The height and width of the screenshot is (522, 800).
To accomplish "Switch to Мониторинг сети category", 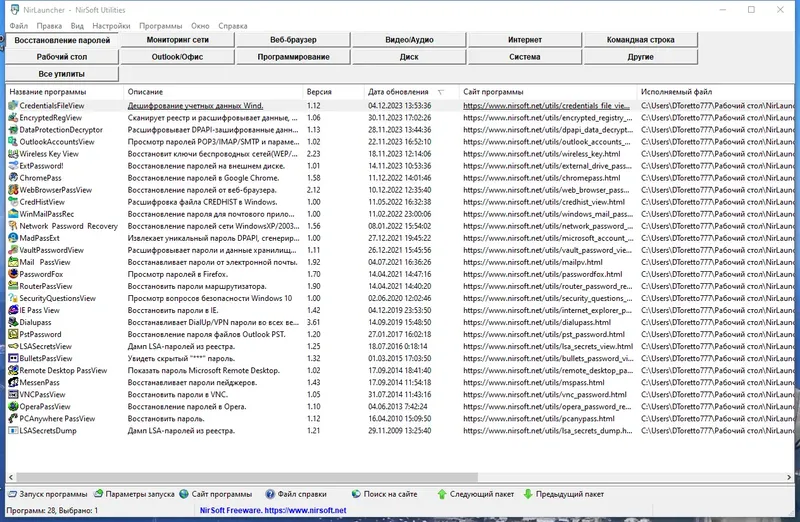I will click(178, 40).
